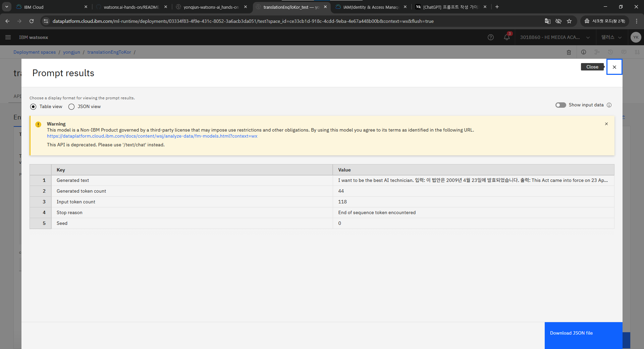Image resolution: width=644 pixels, height=349 pixels.
Task: Open the watsonx help icon
Action: point(491,37)
